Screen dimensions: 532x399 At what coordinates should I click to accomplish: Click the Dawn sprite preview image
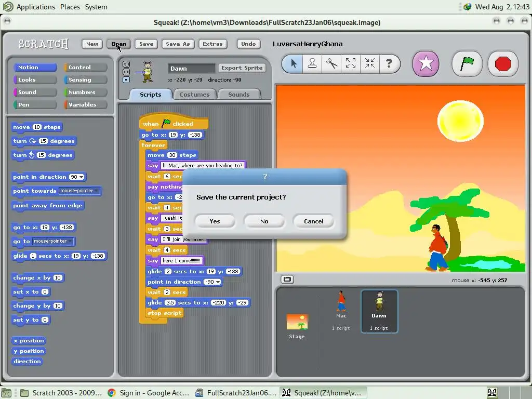pos(147,72)
